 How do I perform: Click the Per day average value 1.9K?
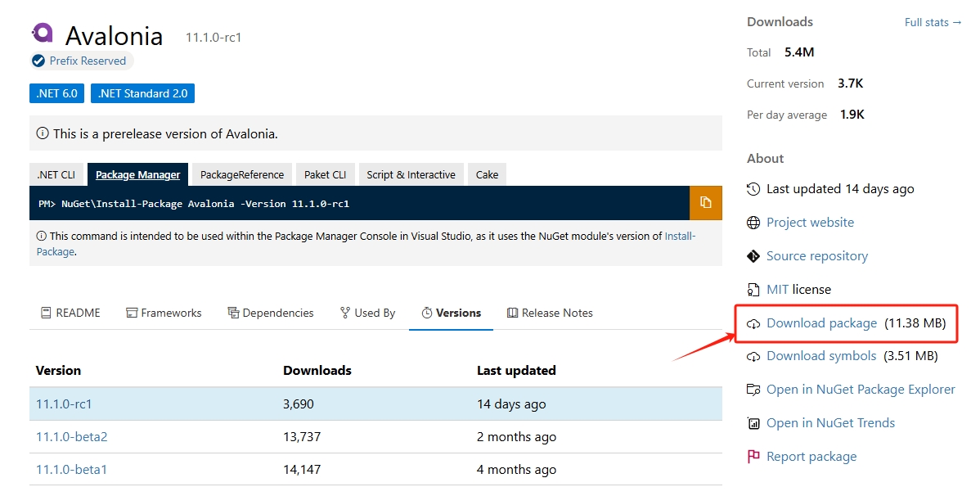(x=852, y=115)
